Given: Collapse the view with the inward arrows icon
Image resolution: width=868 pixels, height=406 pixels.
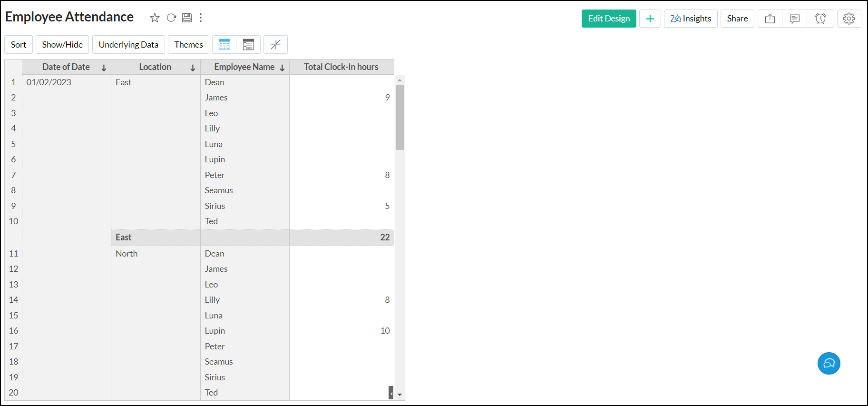Looking at the screenshot, I should click(275, 45).
